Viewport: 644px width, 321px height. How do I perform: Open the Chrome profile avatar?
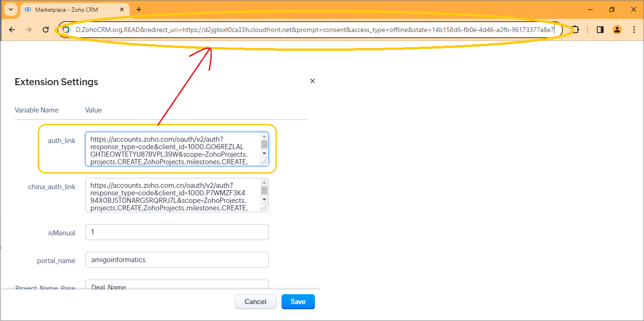[x=617, y=30]
